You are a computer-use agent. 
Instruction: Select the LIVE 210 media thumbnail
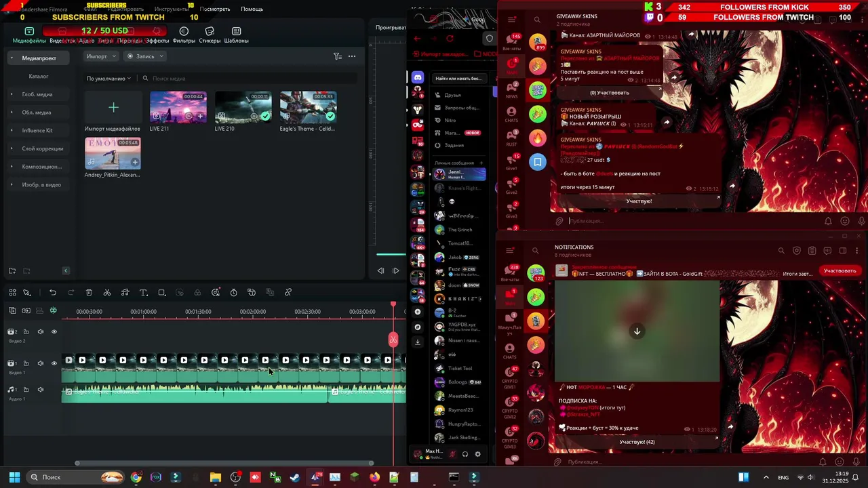click(243, 107)
